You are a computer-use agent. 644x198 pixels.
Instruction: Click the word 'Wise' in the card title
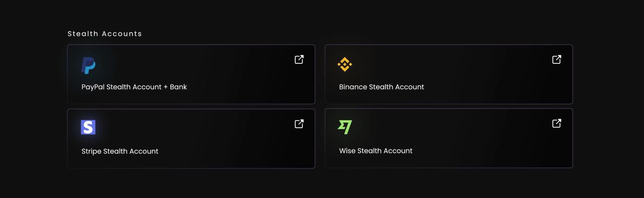(x=347, y=151)
